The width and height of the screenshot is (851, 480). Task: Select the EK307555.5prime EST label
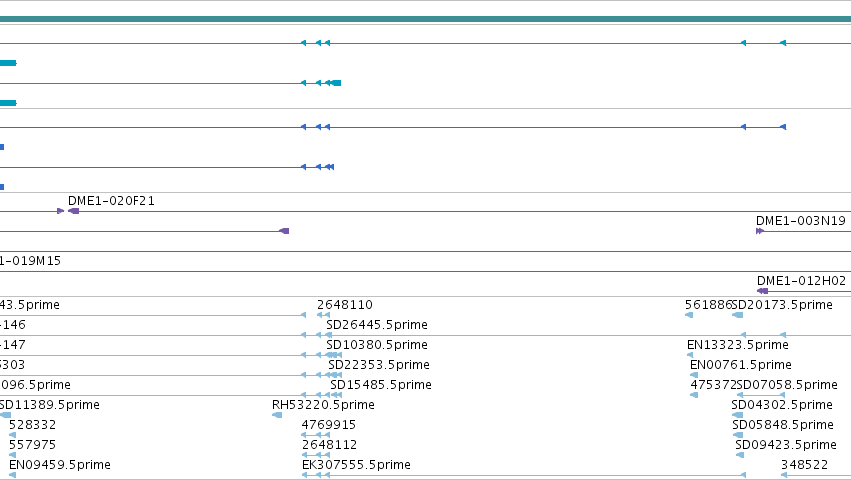point(356,465)
